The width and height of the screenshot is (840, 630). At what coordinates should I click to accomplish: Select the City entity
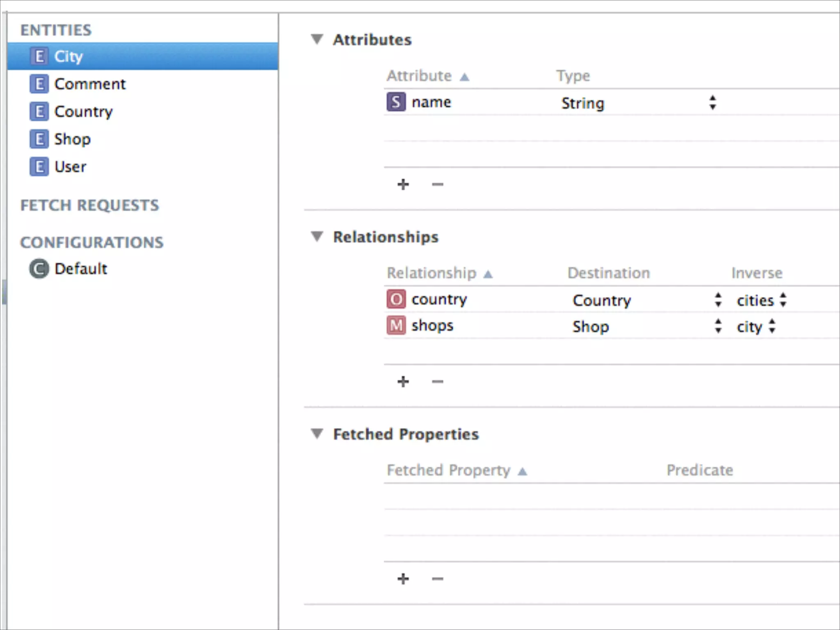(x=68, y=57)
